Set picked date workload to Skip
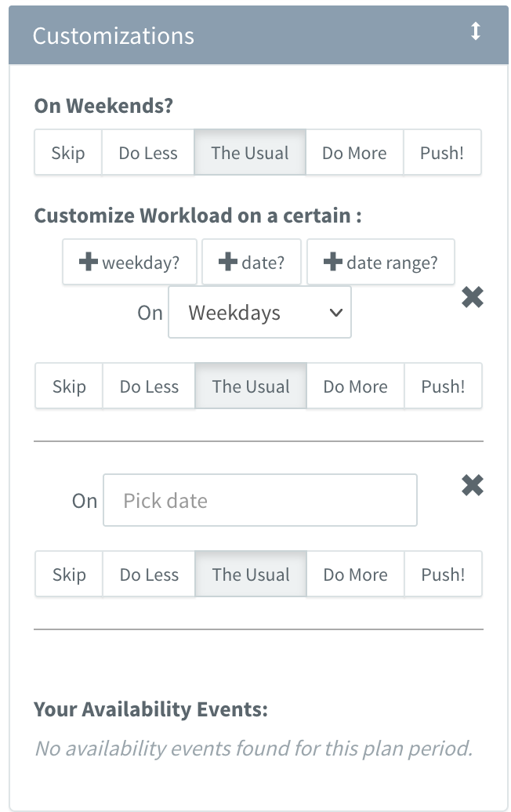511x812 pixels. 69,575
